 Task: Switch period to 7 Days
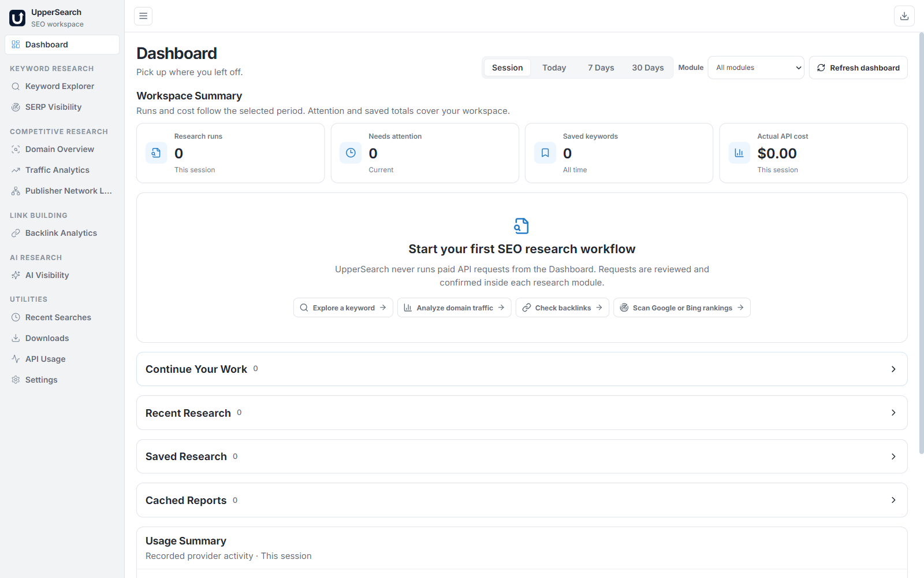[601, 68]
